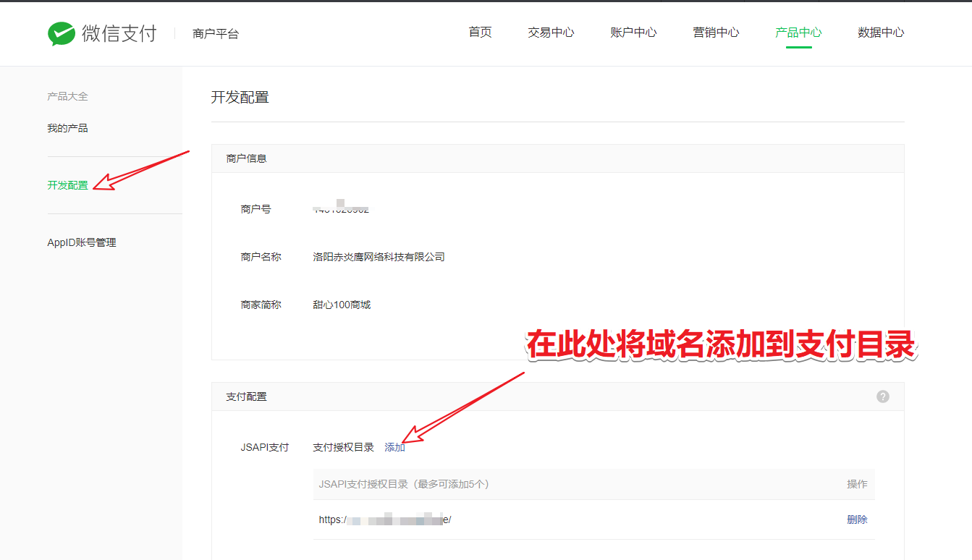Open 营销中心 navigation tab
This screenshot has height=560, width=972.
click(x=717, y=33)
